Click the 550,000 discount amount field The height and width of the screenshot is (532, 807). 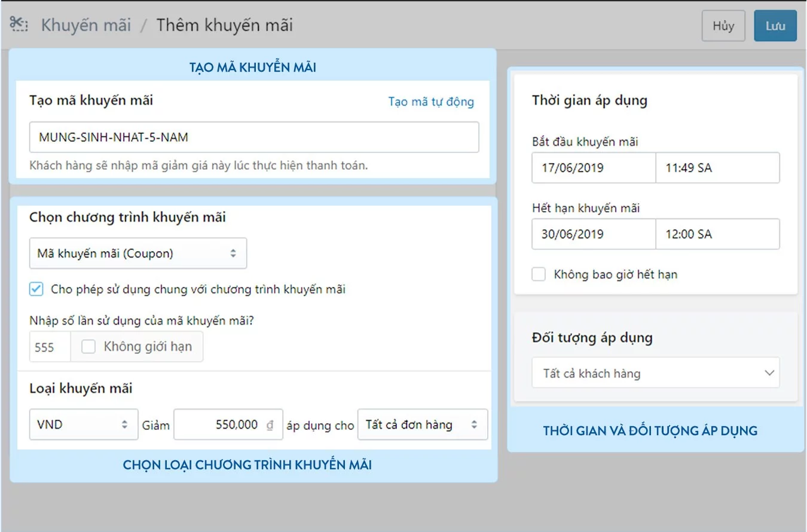[x=221, y=425]
